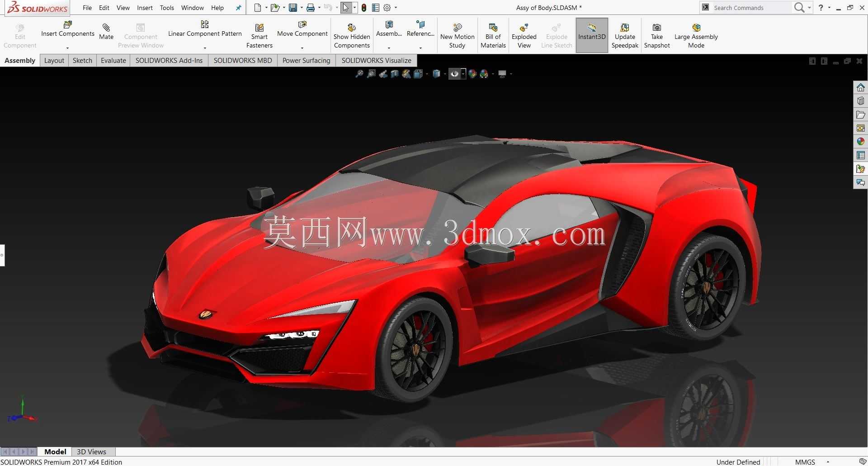Click the Insert Components tool

(68, 29)
